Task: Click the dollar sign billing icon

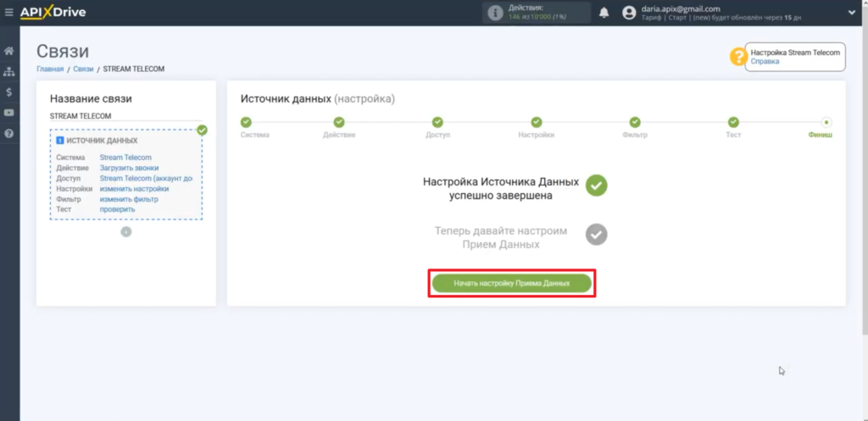Action: (x=9, y=92)
